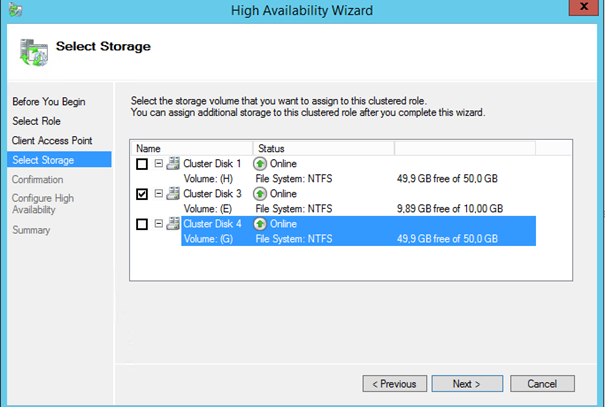The width and height of the screenshot is (605, 407).
Task: Select the Volume (H) row
Action: (205, 179)
